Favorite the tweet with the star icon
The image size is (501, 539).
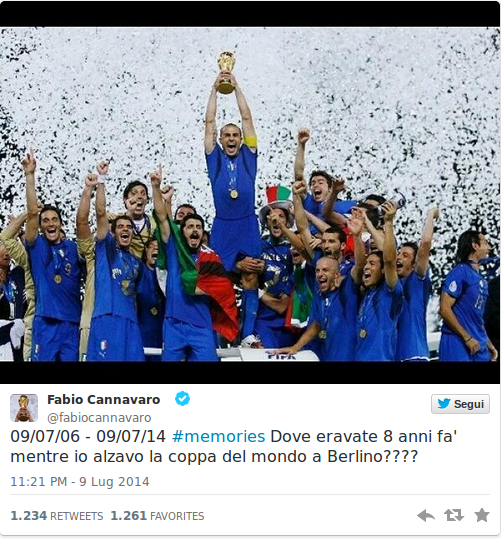pos(482,515)
